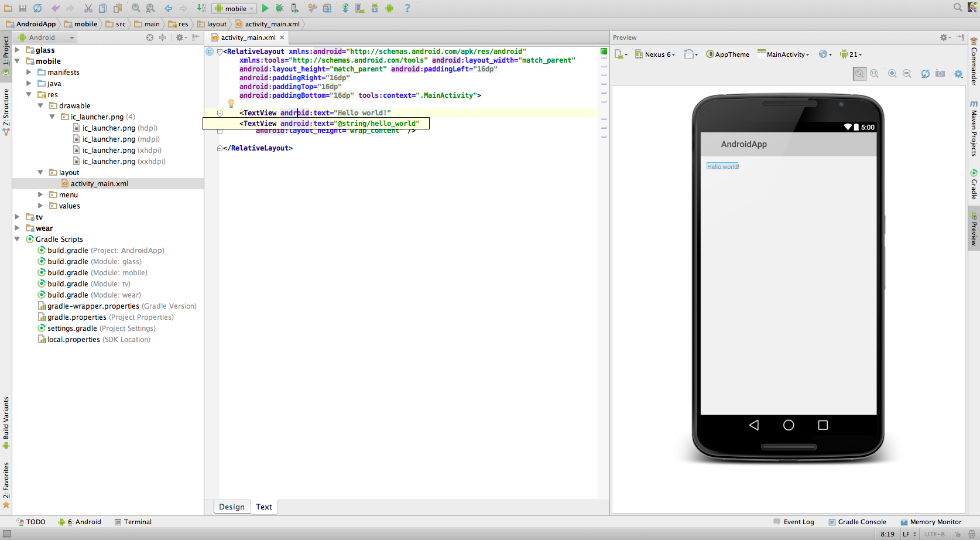This screenshot has width=980, height=540.
Task: Toggle the Project tool window side tab
Action: click(6, 54)
